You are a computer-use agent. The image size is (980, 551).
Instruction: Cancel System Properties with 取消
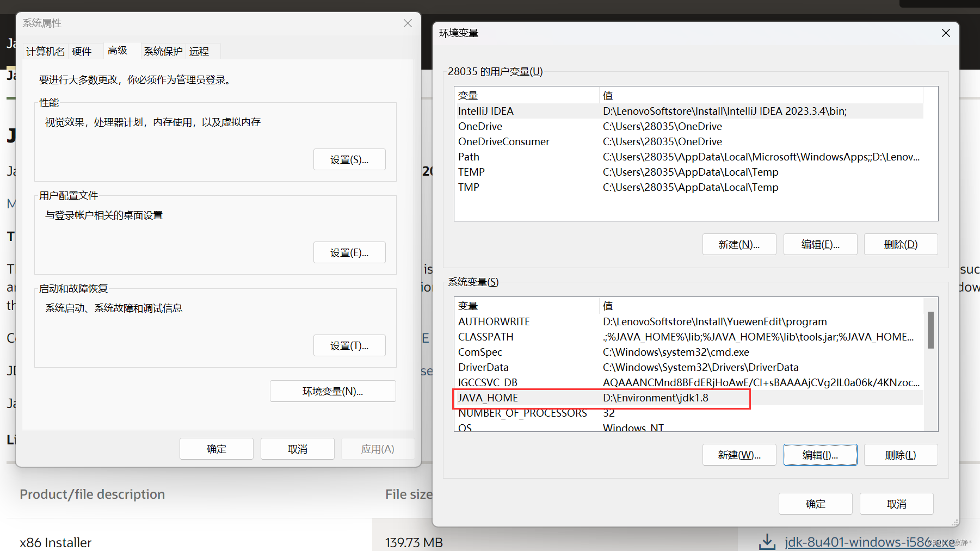coord(298,449)
